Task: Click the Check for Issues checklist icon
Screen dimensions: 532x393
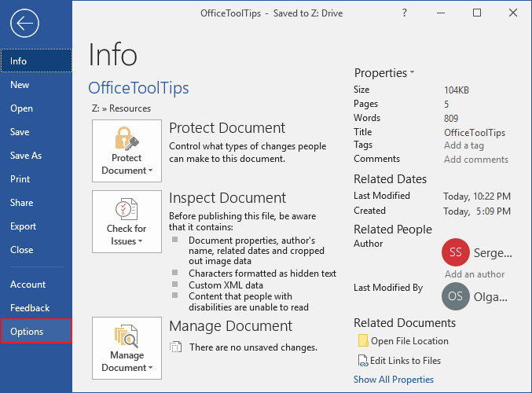Action: click(127, 209)
